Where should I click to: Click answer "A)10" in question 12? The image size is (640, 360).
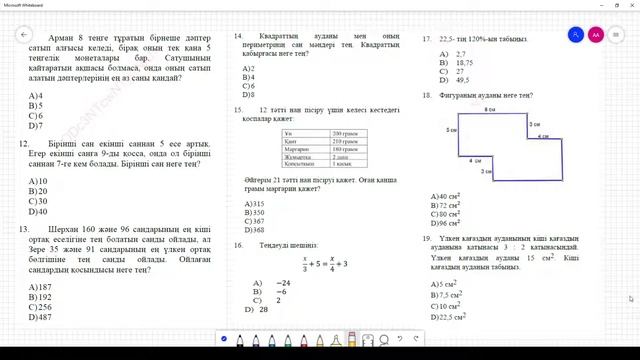click(x=38, y=181)
